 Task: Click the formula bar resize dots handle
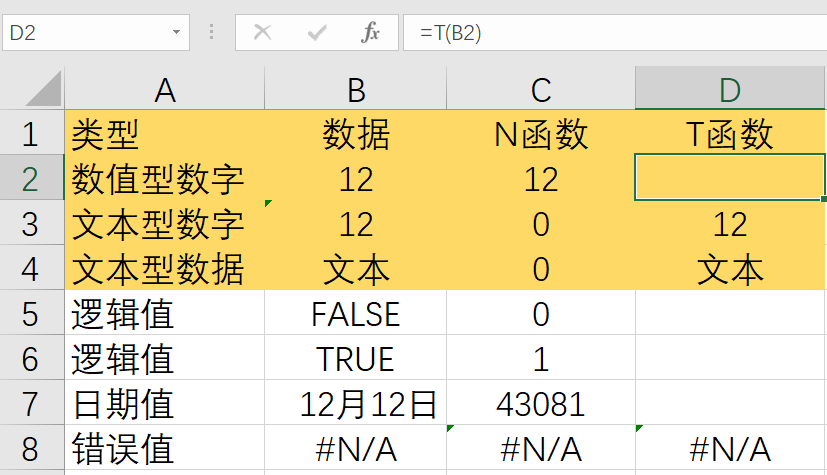click(211, 33)
